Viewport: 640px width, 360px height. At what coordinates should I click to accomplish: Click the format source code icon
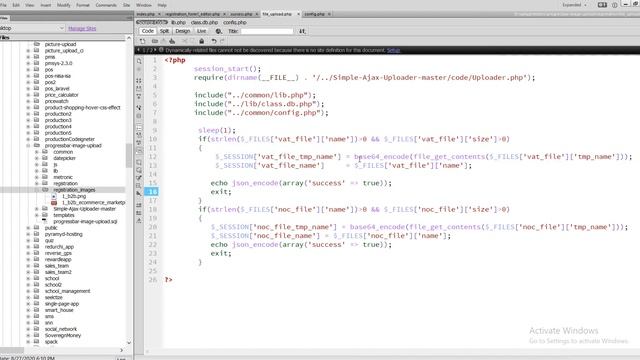click(139, 221)
